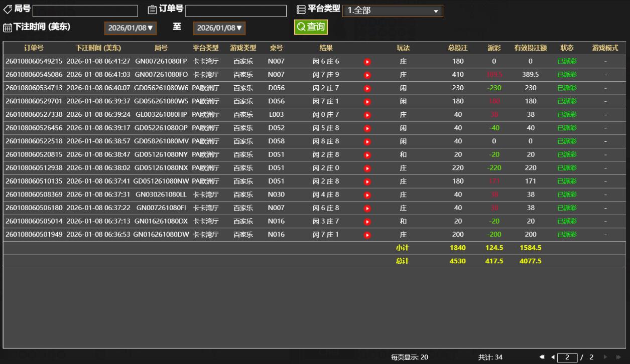
Task: Open the start date picker
Action: coord(130,28)
